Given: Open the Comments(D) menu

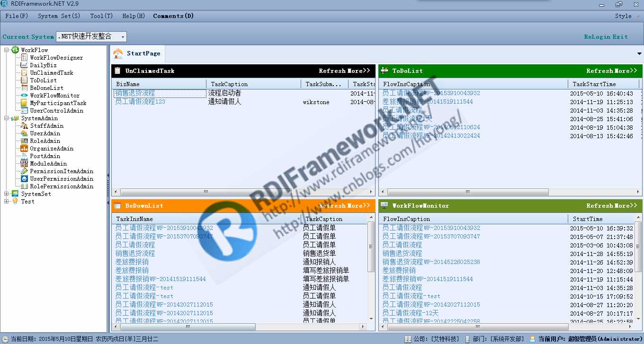Looking at the screenshot, I should coord(173,16).
